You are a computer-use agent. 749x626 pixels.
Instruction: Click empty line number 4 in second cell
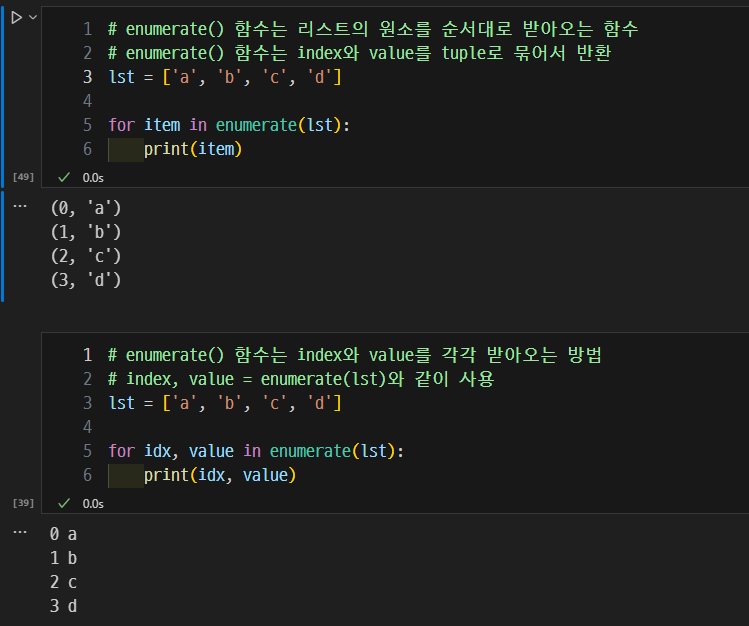click(x=87, y=427)
